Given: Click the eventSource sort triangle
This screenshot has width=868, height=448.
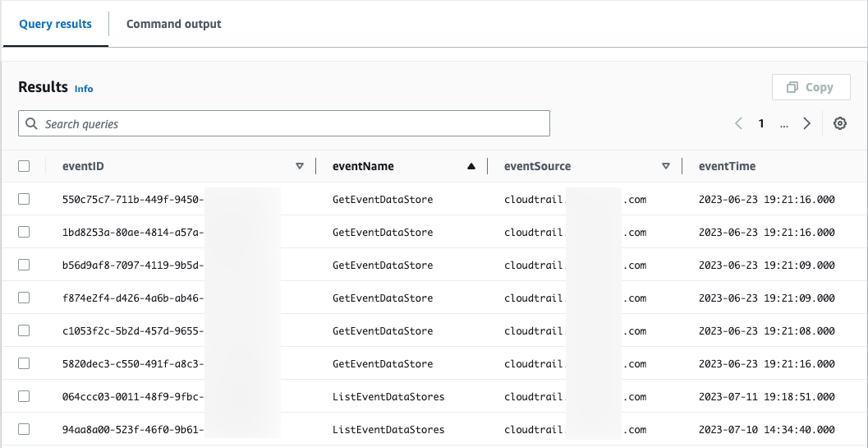Looking at the screenshot, I should pyautogui.click(x=666, y=166).
